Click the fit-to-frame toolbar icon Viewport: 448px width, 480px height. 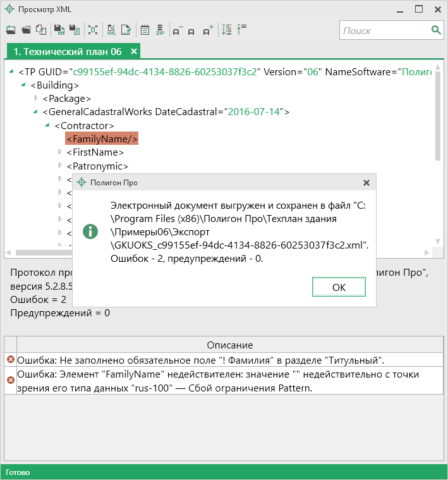[93, 30]
